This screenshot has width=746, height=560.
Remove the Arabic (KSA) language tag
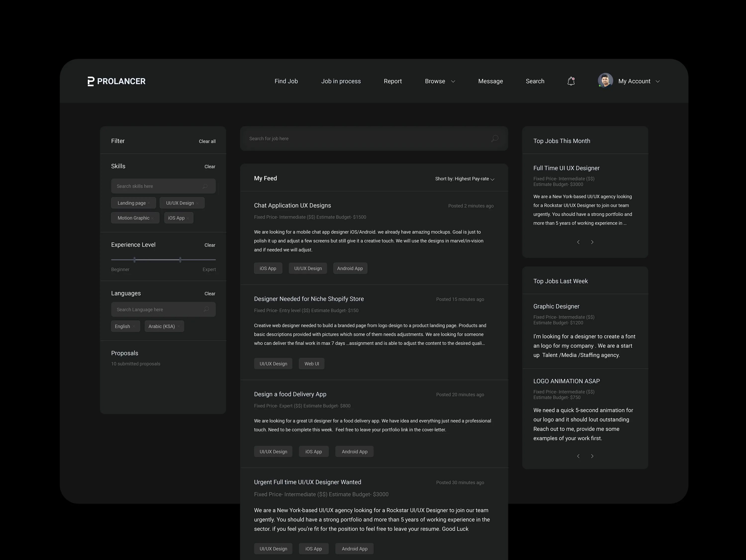pos(178,327)
